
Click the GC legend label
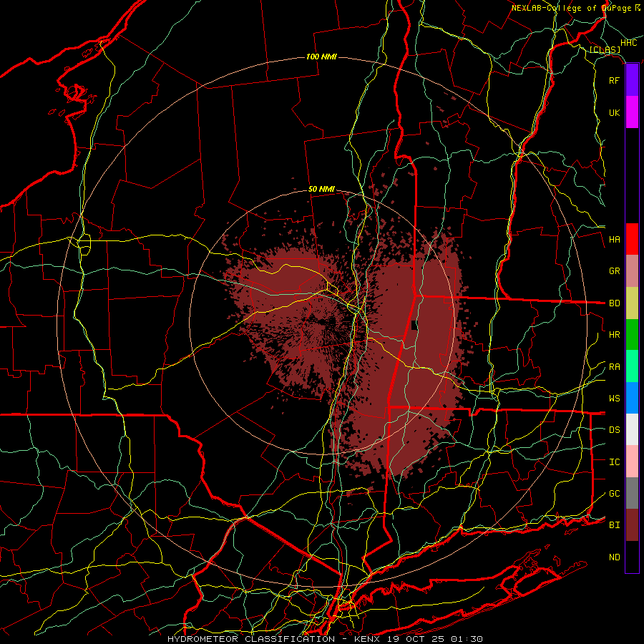[614, 494]
